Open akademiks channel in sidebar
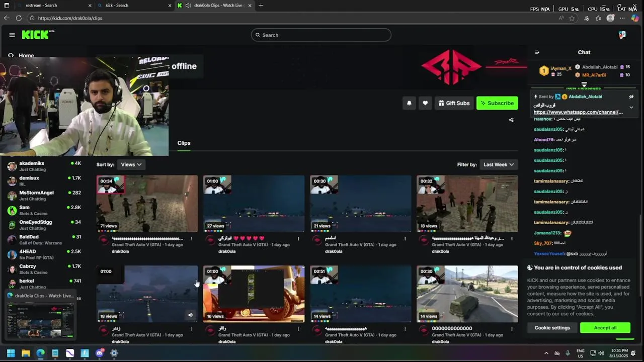This screenshot has width=644, height=362. tap(44, 166)
